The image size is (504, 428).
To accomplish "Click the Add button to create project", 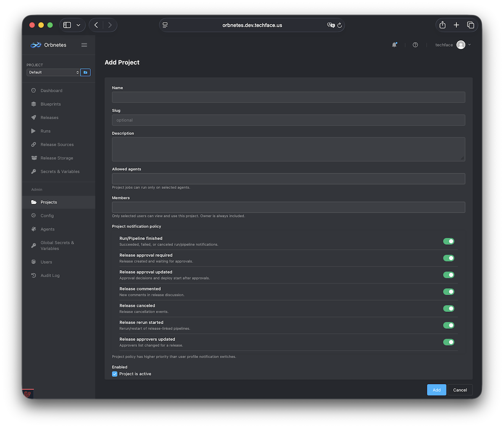I will (436, 390).
